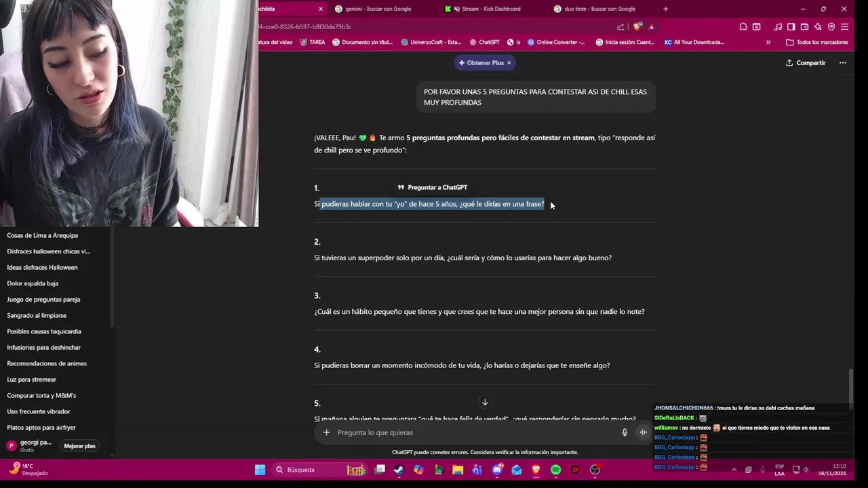
Task: Open chat Disfraces halloween chicas
Action: 48,251
